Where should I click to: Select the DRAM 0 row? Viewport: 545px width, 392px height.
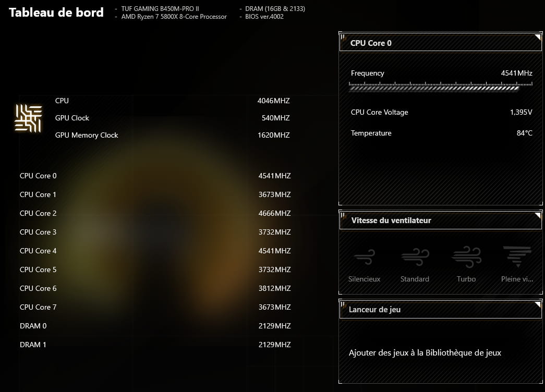(155, 326)
